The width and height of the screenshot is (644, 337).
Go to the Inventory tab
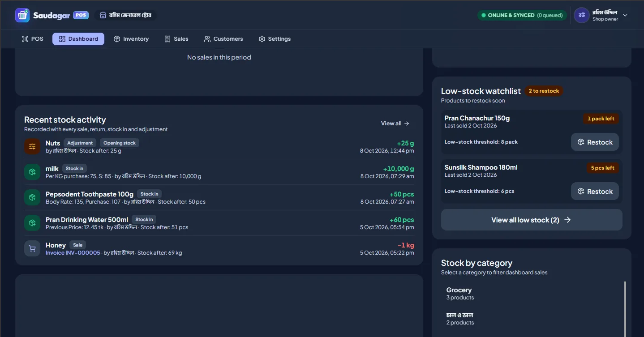(131, 39)
